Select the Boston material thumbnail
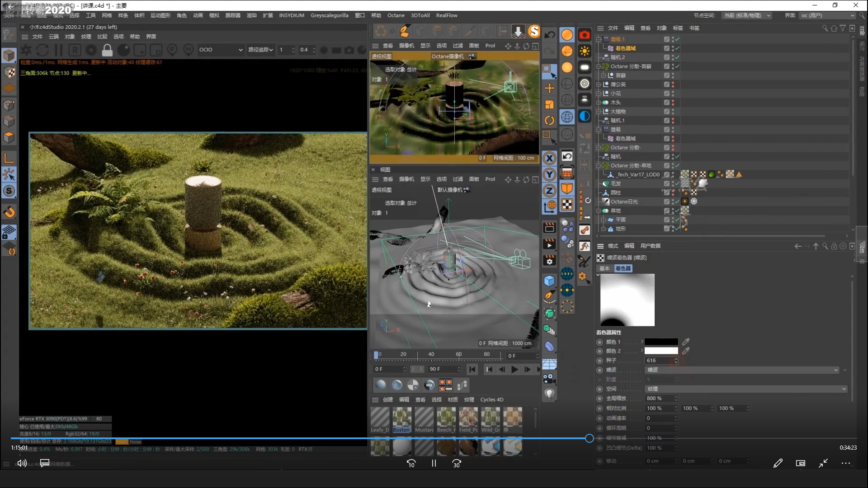The image size is (868, 488). tap(401, 417)
